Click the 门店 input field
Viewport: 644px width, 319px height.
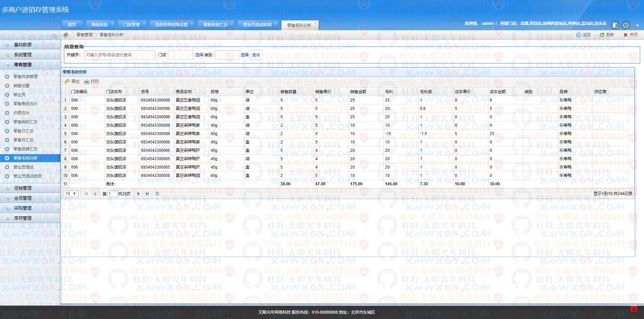coord(180,55)
